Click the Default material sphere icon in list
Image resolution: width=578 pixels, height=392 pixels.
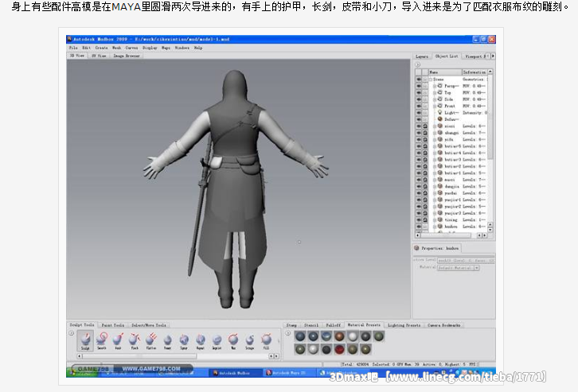[x=439, y=119]
